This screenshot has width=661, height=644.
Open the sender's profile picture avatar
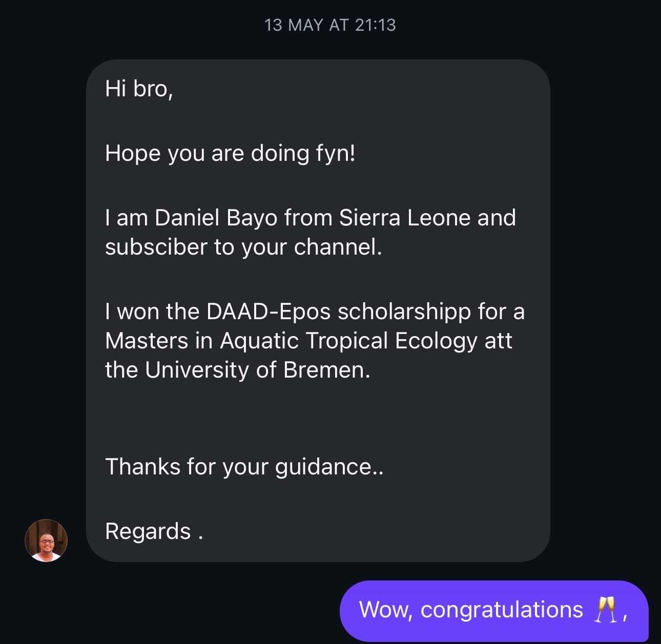click(46, 541)
